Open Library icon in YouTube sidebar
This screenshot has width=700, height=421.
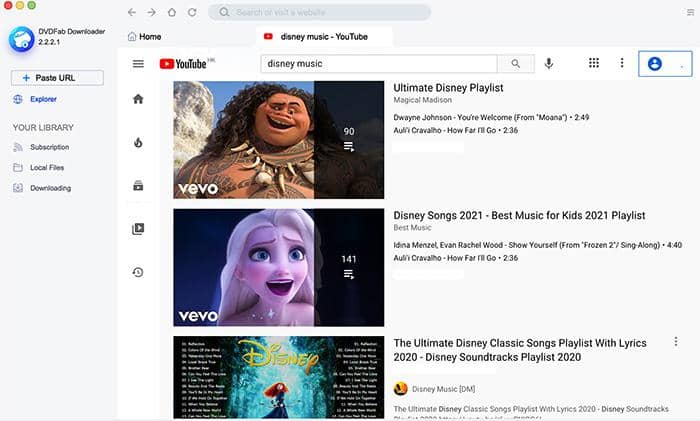coord(138,229)
